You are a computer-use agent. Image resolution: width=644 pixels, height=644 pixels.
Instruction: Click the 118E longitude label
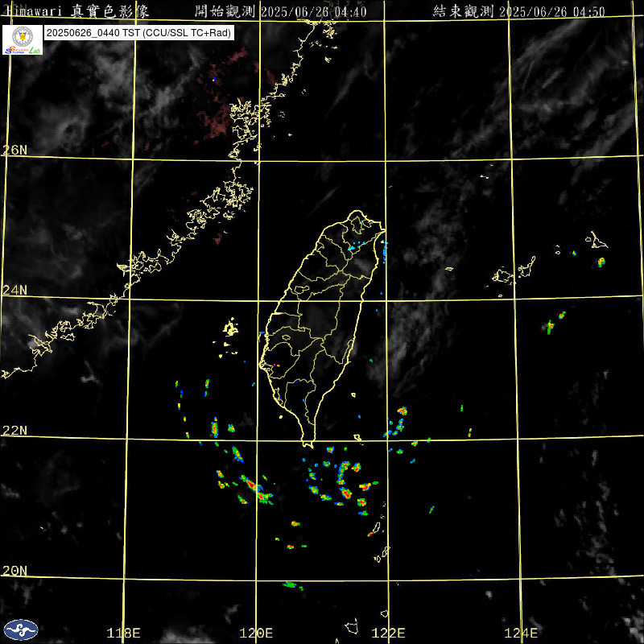tap(123, 633)
